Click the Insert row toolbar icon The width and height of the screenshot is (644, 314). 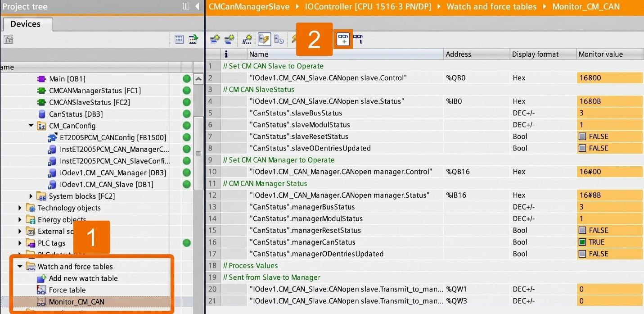pos(215,40)
